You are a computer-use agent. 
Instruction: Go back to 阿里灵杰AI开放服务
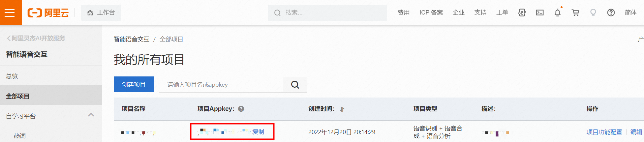(36, 38)
